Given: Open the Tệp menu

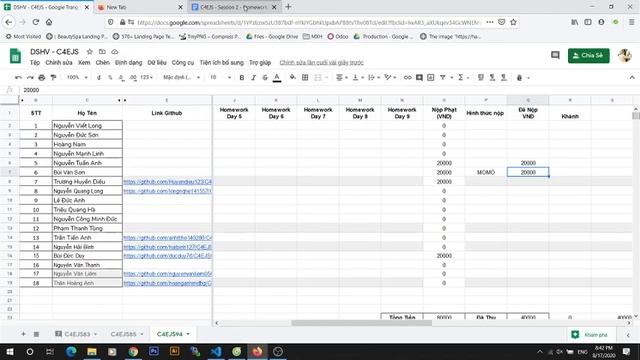Looking at the screenshot, I should [x=35, y=62].
